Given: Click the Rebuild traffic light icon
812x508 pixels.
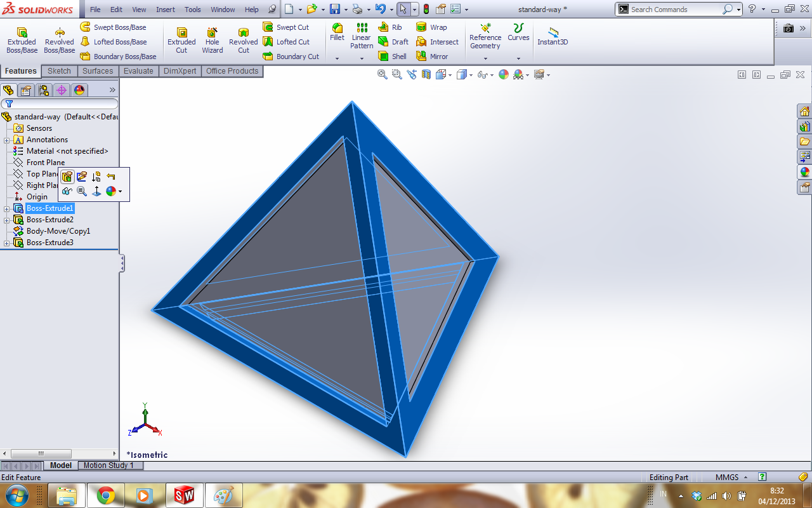Looking at the screenshot, I should 426,9.
